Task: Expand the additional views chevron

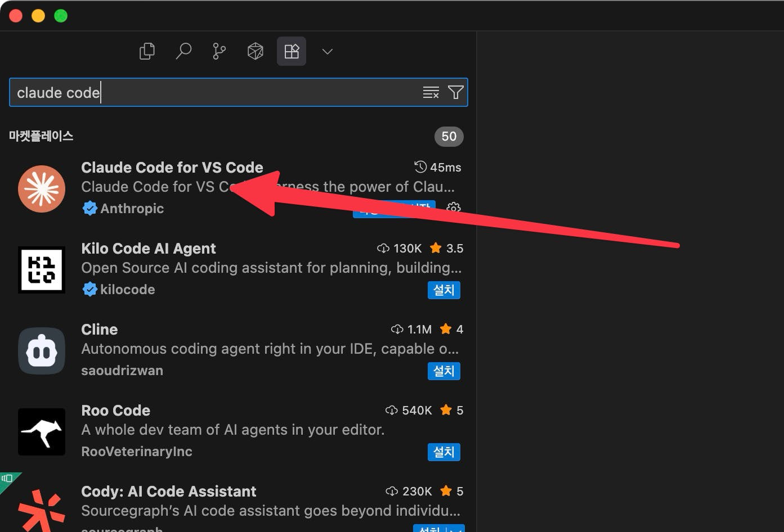Action: pyautogui.click(x=328, y=52)
